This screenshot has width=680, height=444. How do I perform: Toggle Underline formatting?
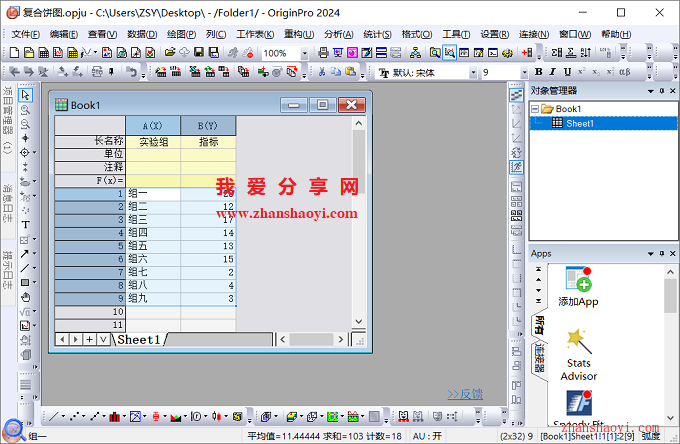pyautogui.click(x=567, y=72)
